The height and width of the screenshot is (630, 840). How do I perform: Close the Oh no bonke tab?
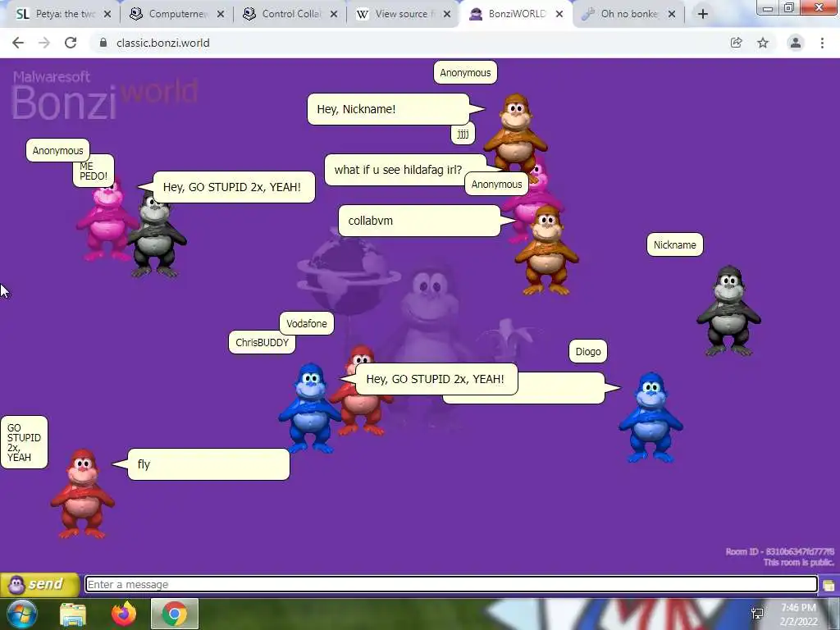pyautogui.click(x=672, y=14)
